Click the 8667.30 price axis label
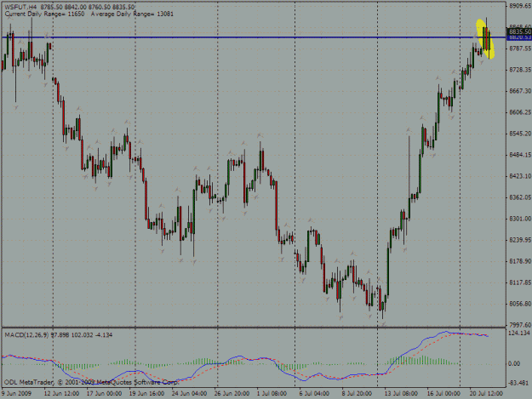This screenshot has height=399, width=532. 520,91
